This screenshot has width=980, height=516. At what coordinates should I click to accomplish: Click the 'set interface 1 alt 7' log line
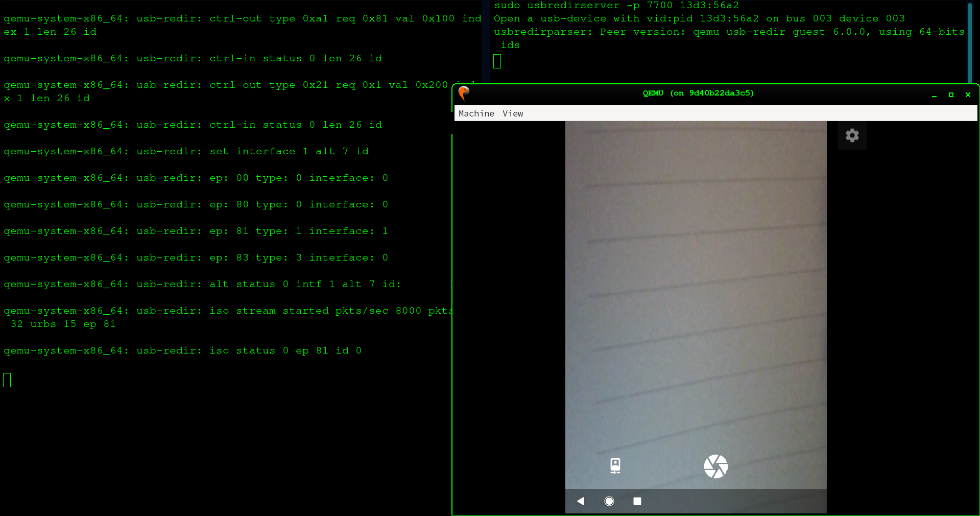click(186, 151)
